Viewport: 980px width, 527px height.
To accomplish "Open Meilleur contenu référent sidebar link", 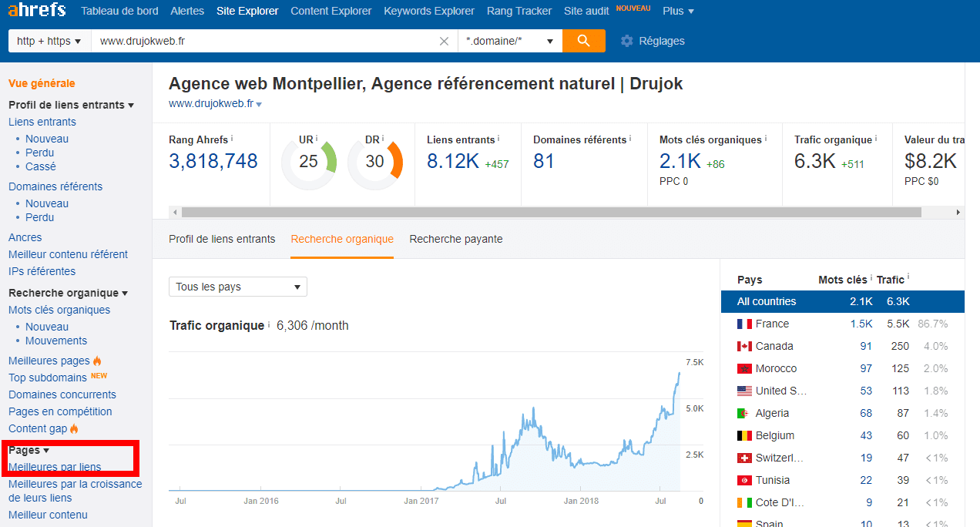I will (69, 254).
